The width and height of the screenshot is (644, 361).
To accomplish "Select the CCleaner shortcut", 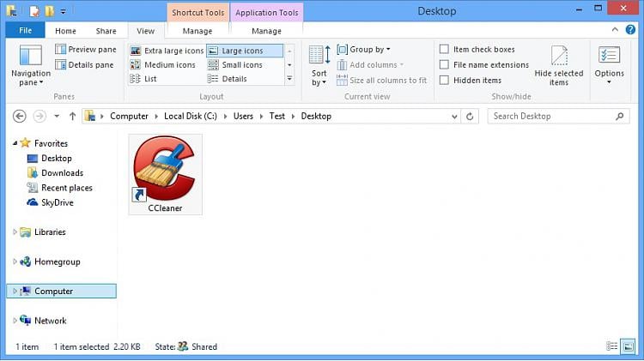I will click(x=165, y=174).
